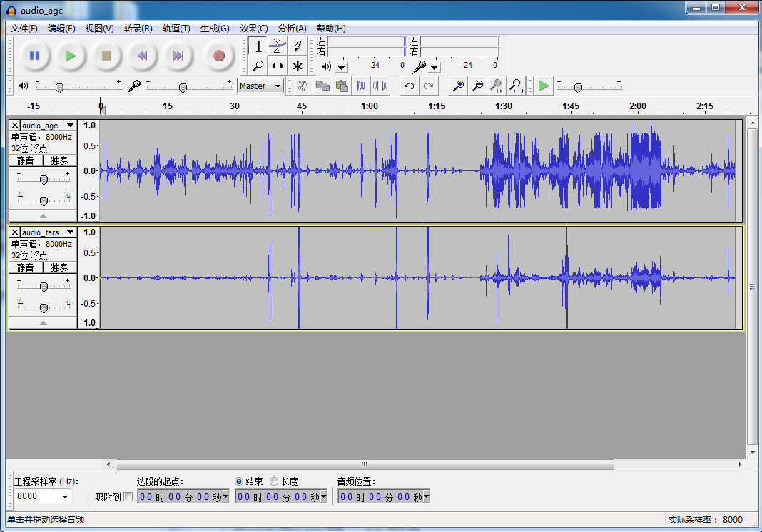Open input meter microphone dropdown
762x532 pixels.
(x=434, y=67)
